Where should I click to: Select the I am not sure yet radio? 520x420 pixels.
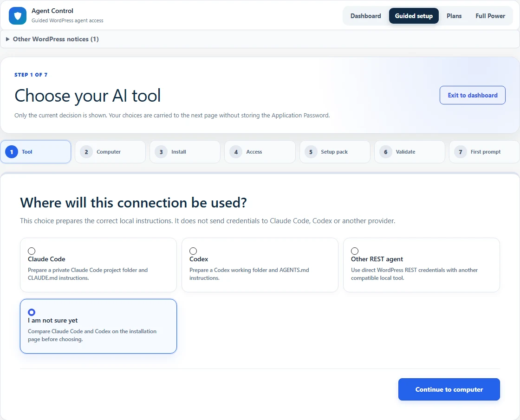(32, 312)
